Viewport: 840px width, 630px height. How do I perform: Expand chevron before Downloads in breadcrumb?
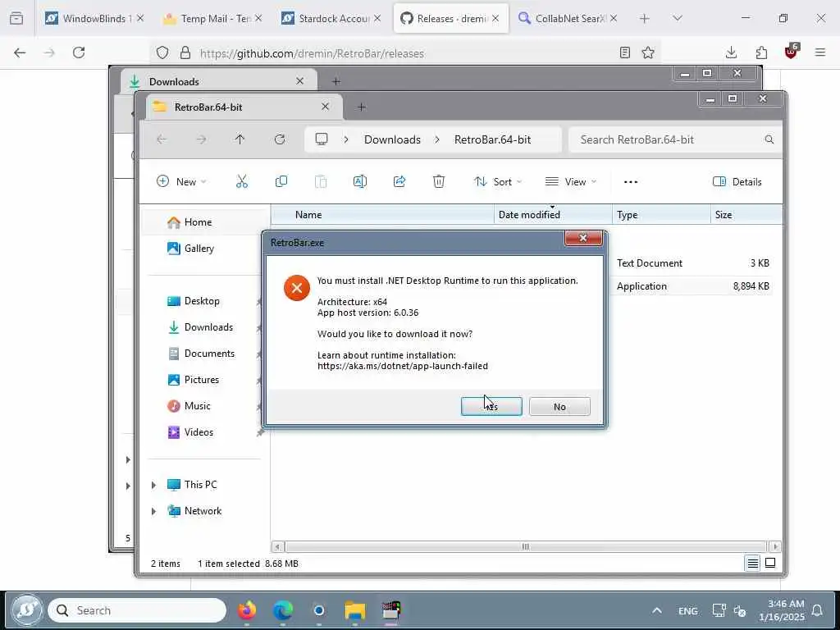click(x=346, y=139)
